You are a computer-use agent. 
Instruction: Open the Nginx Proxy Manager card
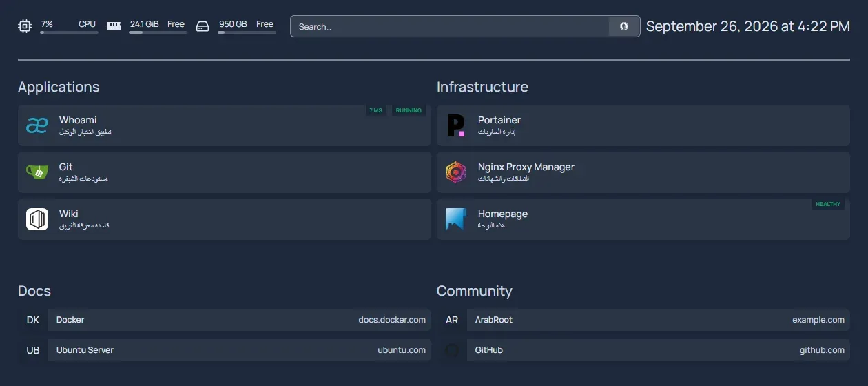tap(643, 172)
